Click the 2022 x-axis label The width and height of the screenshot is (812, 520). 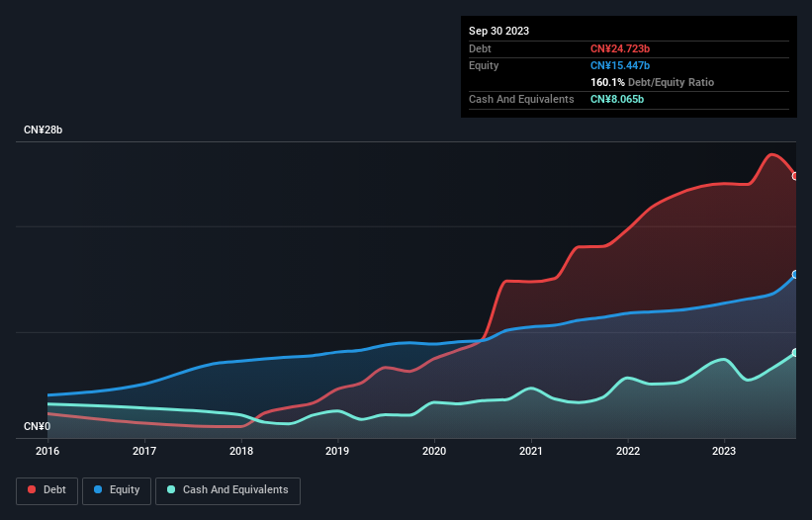click(x=628, y=451)
